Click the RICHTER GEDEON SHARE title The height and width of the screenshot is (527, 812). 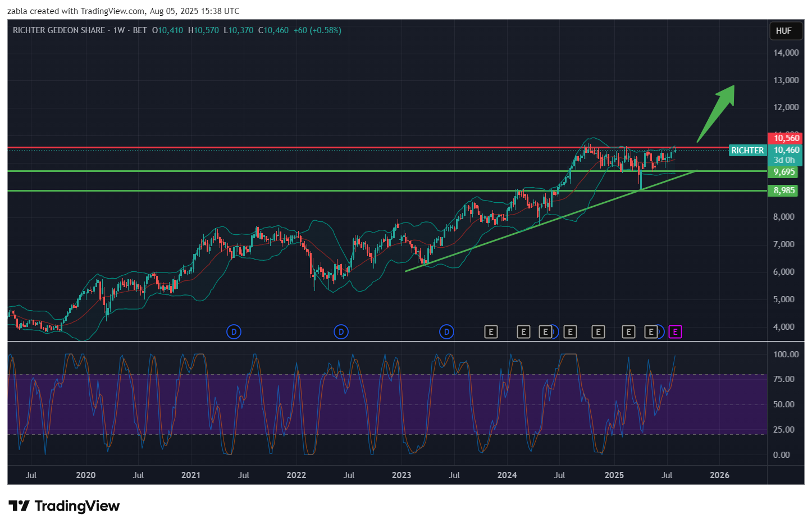[x=59, y=30]
